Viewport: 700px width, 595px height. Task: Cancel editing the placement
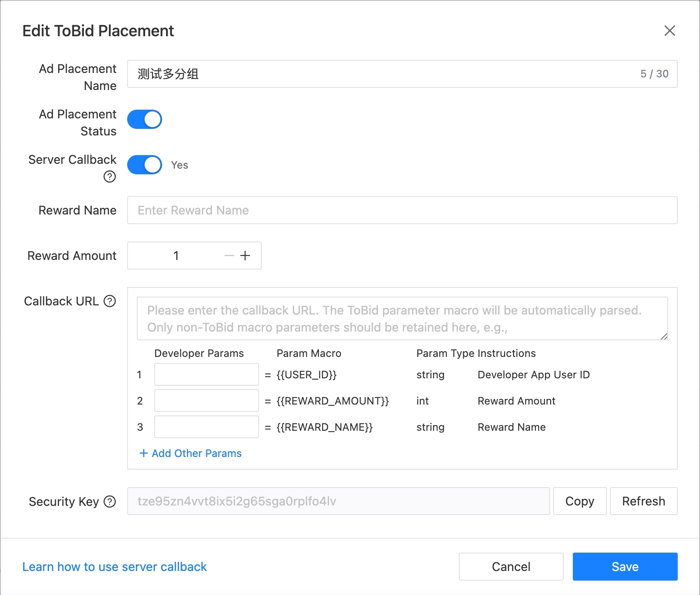click(511, 567)
